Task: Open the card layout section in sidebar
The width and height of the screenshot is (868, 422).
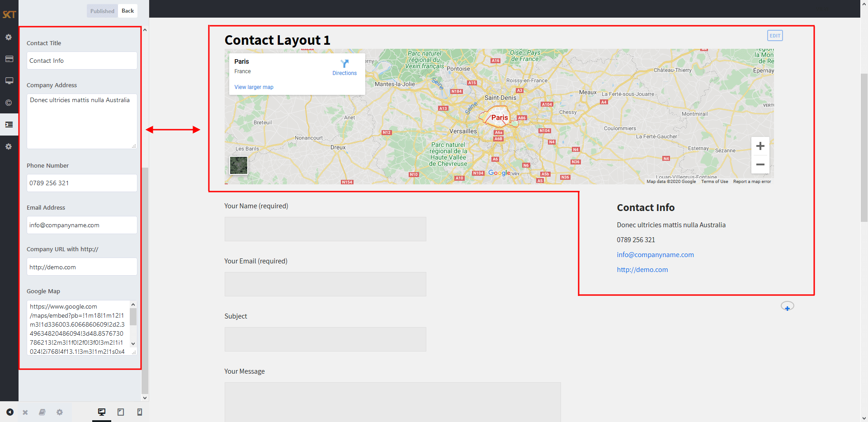Action: [x=9, y=59]
